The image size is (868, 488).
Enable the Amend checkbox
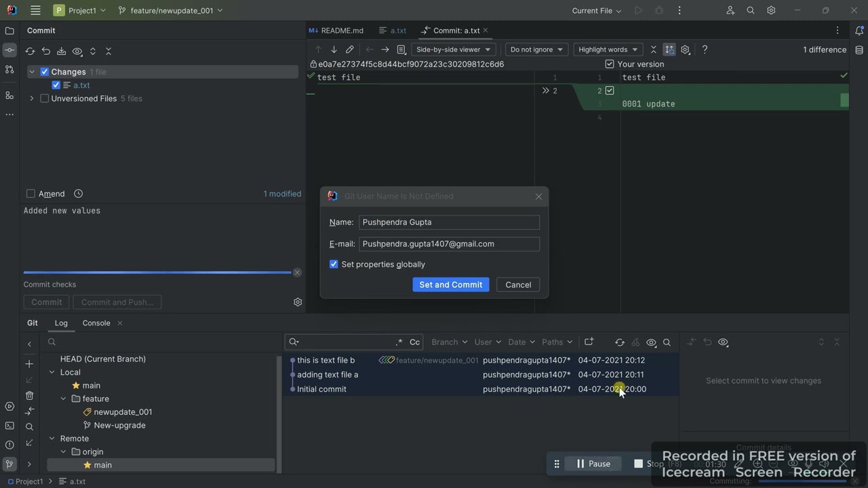(x=31, y=194)
